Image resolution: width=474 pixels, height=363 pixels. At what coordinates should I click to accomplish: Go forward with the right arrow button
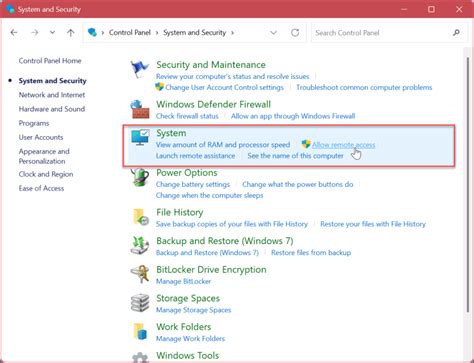click(34, 33)
